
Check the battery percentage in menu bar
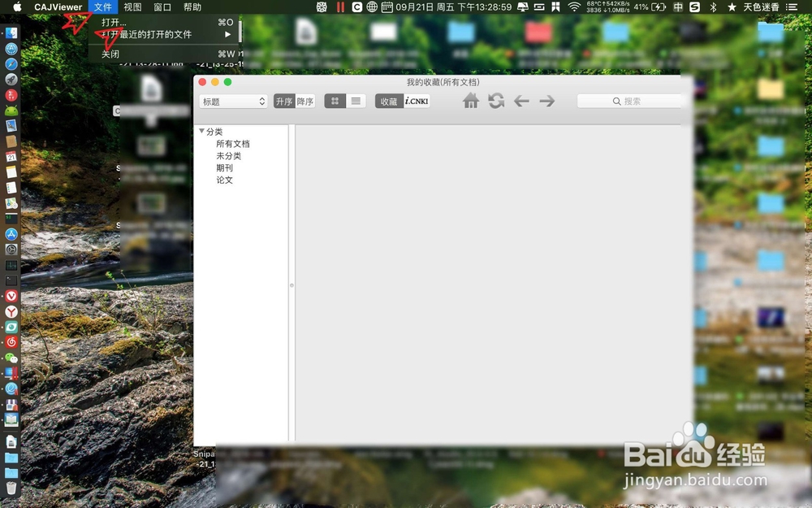pyautogui.click(x=640, y=7)
